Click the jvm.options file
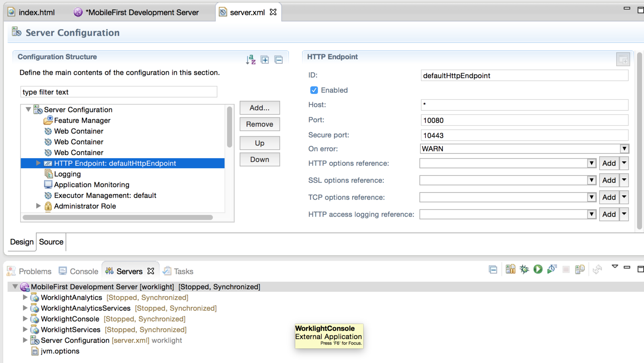Viewport: 644px width, 363px height. tap(60, 351)
